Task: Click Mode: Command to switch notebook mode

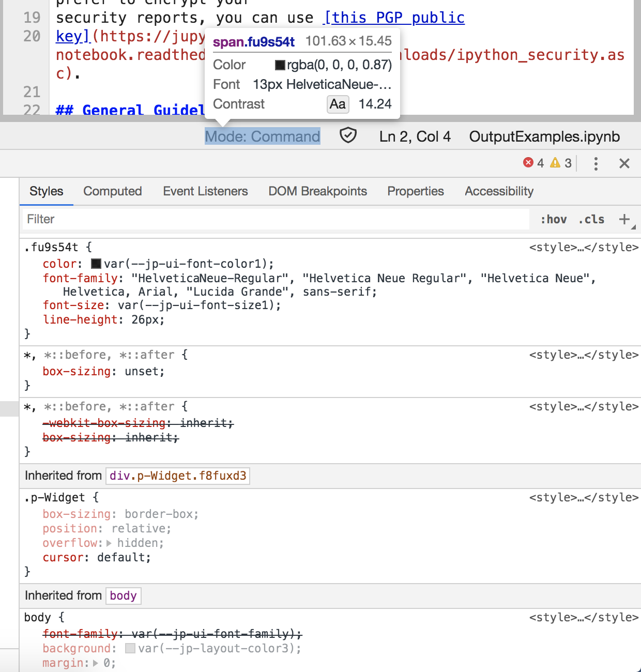Action: [263, 136]
